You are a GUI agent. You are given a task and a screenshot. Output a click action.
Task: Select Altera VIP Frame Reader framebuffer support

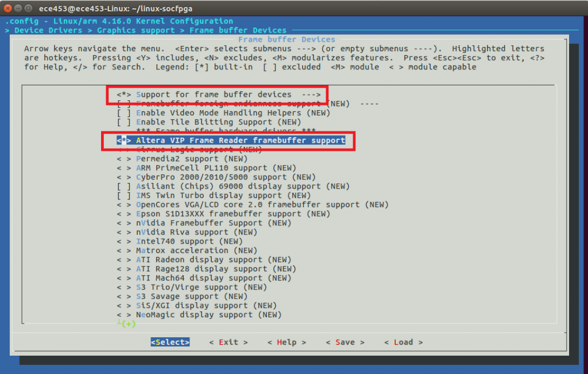(x=240, y=141)
